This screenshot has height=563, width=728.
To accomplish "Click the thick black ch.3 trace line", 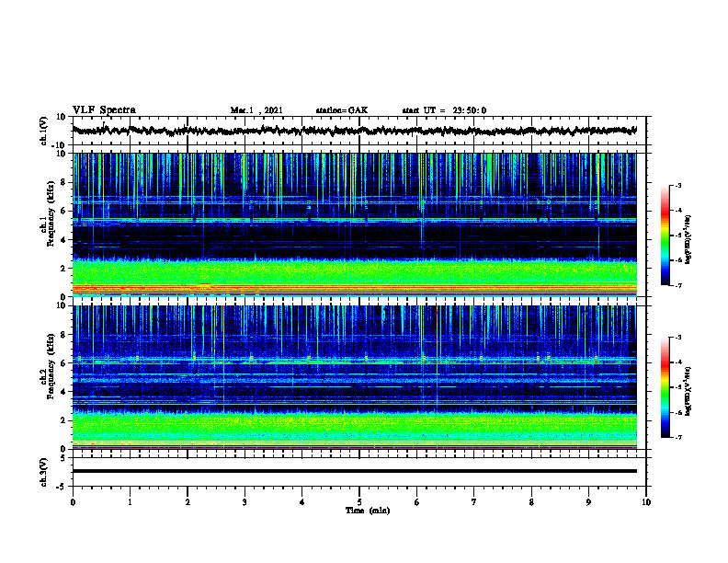I will pos(354,471).
